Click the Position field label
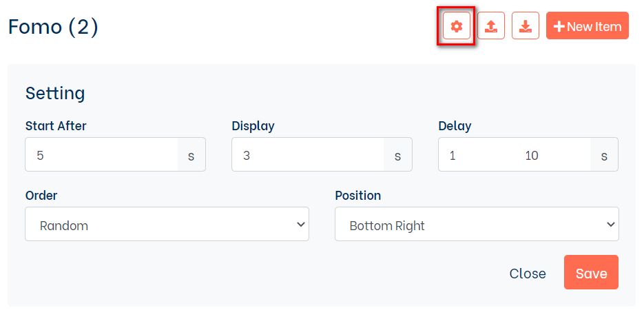Image resolution: width=644 pixels, height=319 pixels. point(357,195)
